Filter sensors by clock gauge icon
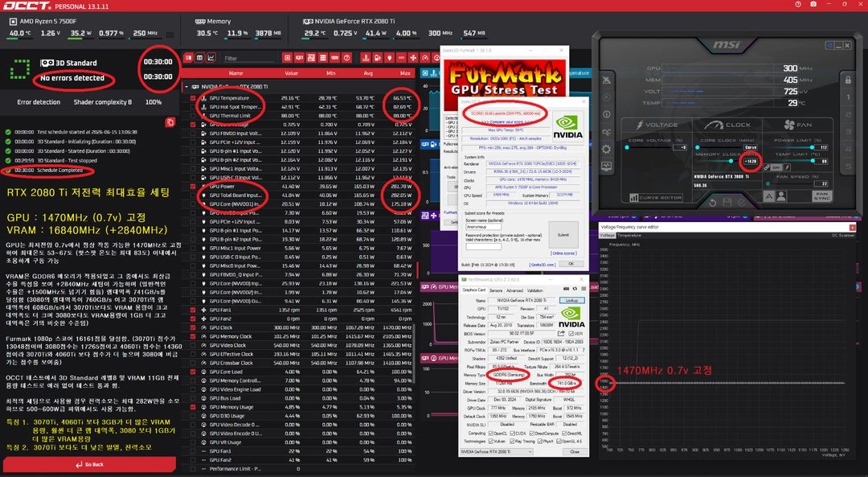868x477 pixels. point(425,58)
